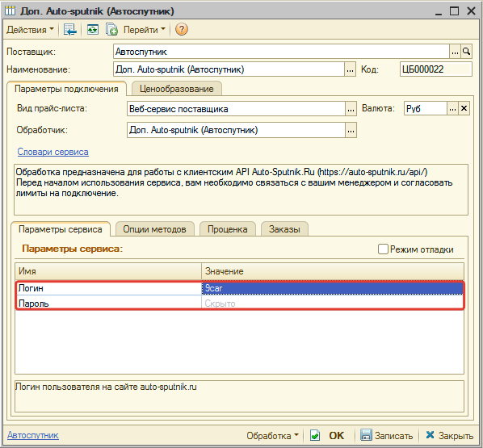Image resolution: width=483 pixels, height=448 pixels.
Task: Enable the Режим отладки checkbox
Action: coord(383,249)
